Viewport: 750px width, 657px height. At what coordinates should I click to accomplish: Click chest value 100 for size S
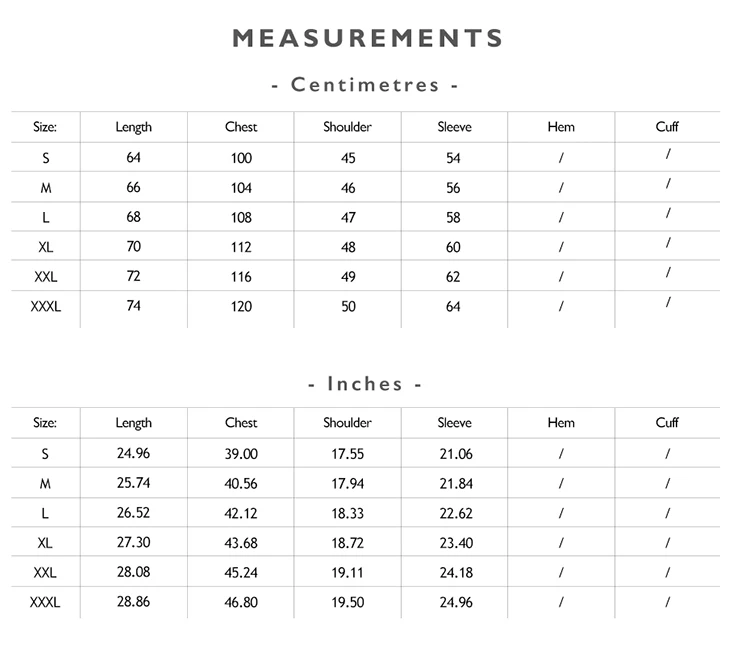pos(241,158)
